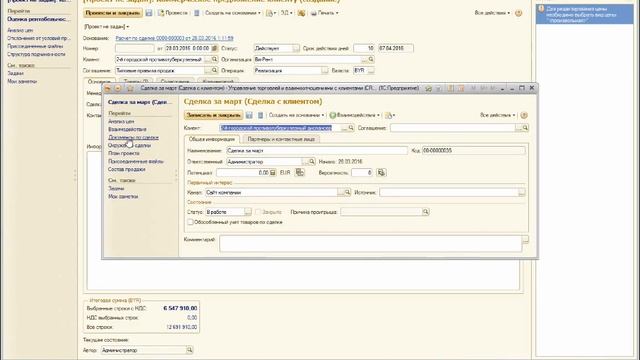640x360 pixels.
Task: Click the Записать и закрыть button
Action: pyautogui.click(x=213, y=115)
